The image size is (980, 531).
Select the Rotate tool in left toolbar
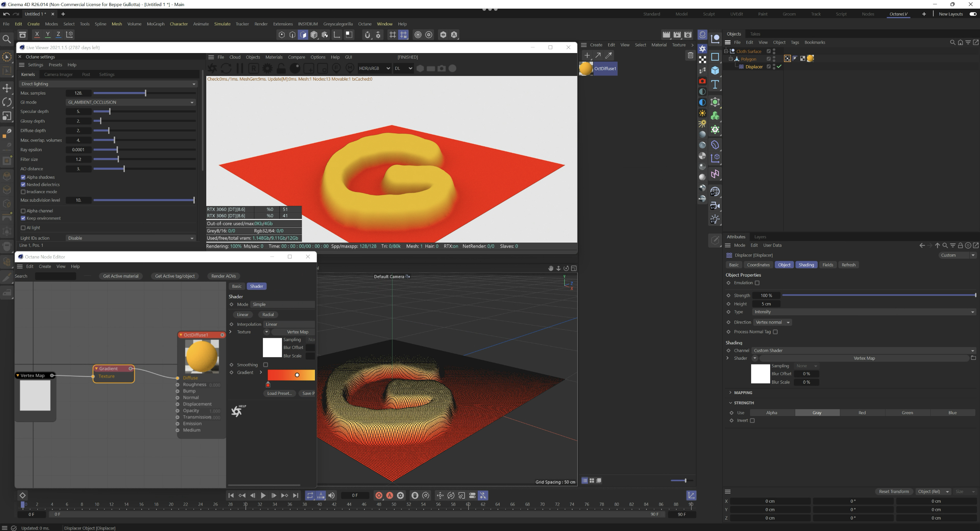[x=7, y=102]
